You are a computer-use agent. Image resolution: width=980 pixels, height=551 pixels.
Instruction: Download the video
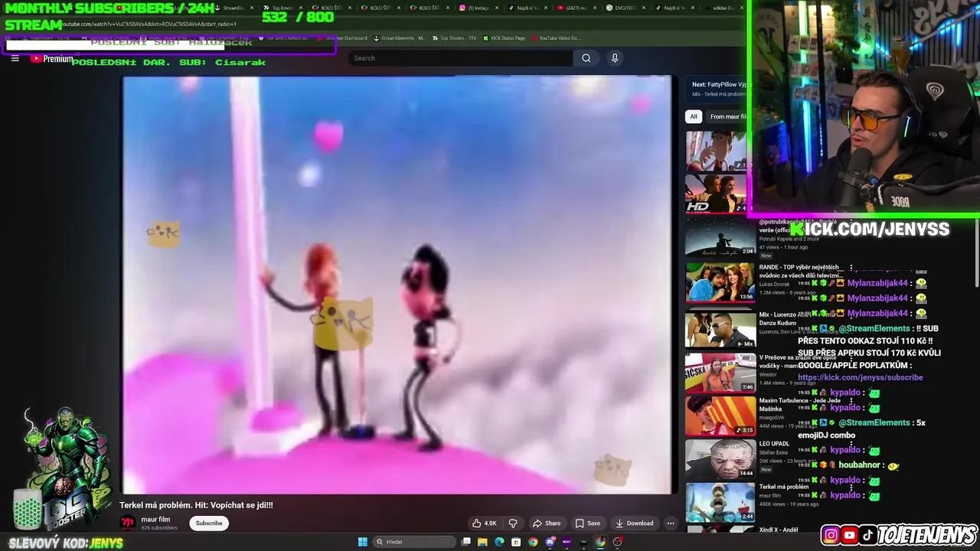point(635,523)
